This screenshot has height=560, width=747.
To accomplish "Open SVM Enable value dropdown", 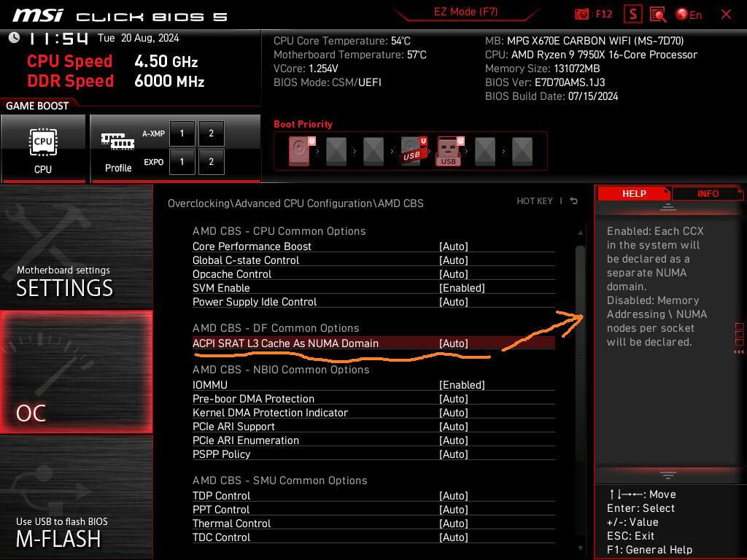I will (462, 288).
